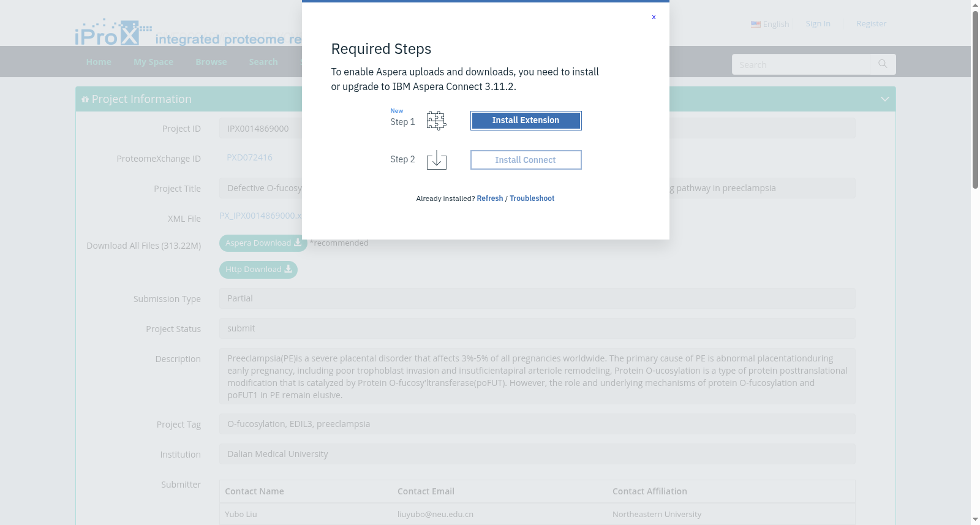Click the Register link
Image resolution: width=980 pixels, height=525 pixels.
click(871, 23)
